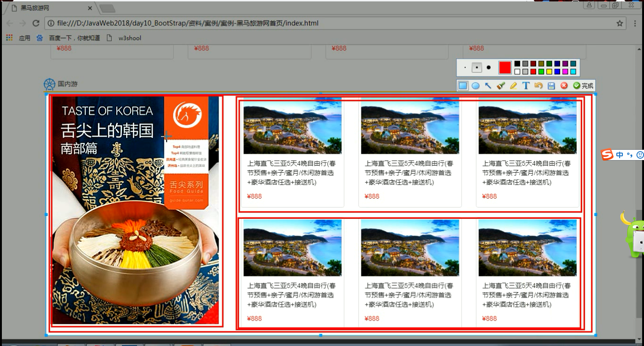
Task: Open Chrome's three-dot customize menu
Action: (x=635, y=23)
